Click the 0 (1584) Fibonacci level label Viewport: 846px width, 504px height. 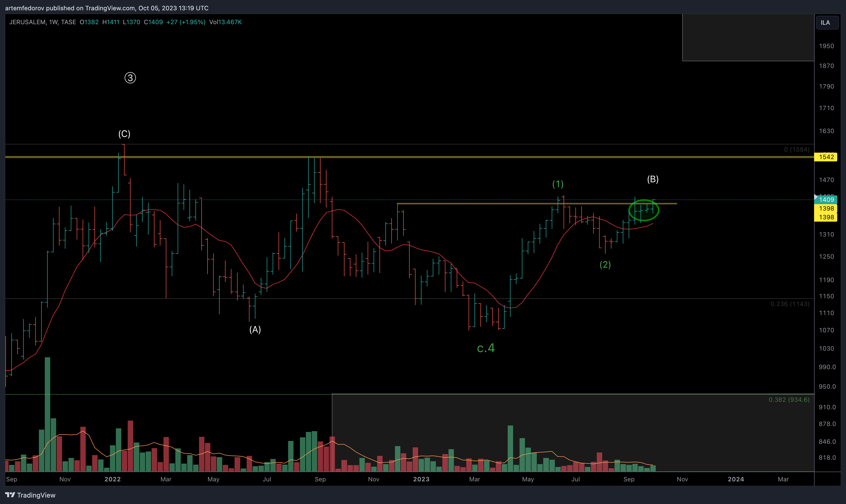tap(796, 150)
